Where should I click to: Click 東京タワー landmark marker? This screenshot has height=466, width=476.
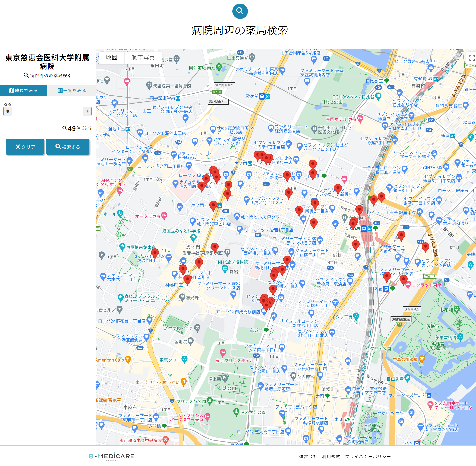[184, 360]
